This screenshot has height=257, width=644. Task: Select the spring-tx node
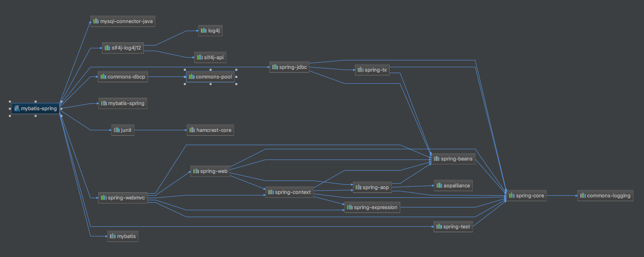(372, 70)
